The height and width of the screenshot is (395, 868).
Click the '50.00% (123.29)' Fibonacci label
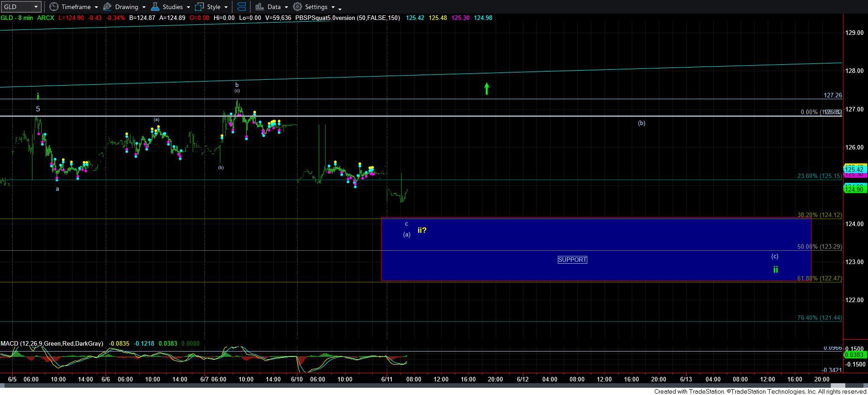(819, 247)
